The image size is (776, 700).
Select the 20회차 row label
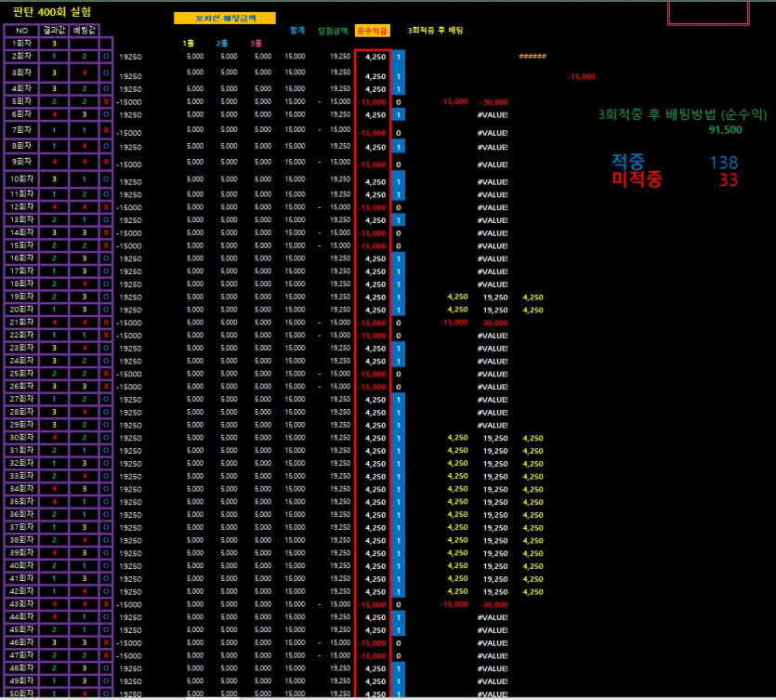point(21,310)
